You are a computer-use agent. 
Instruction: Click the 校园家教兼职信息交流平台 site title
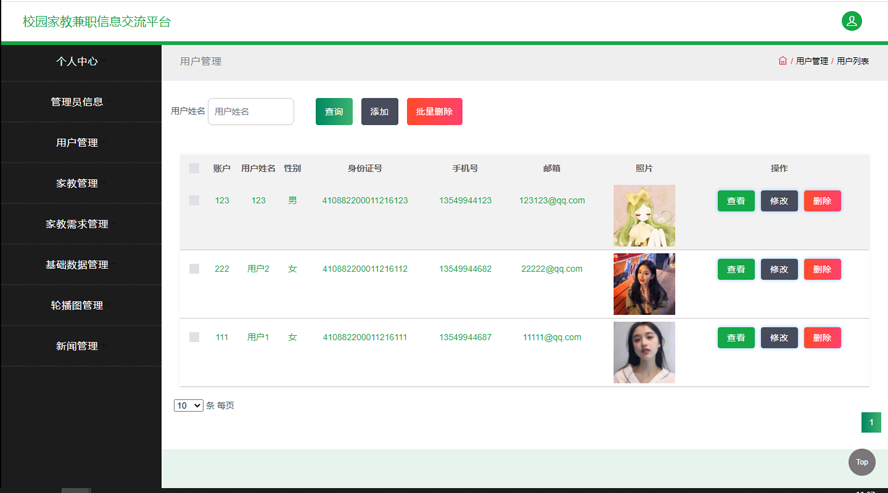pyautogui.click(x=97, y=22)
